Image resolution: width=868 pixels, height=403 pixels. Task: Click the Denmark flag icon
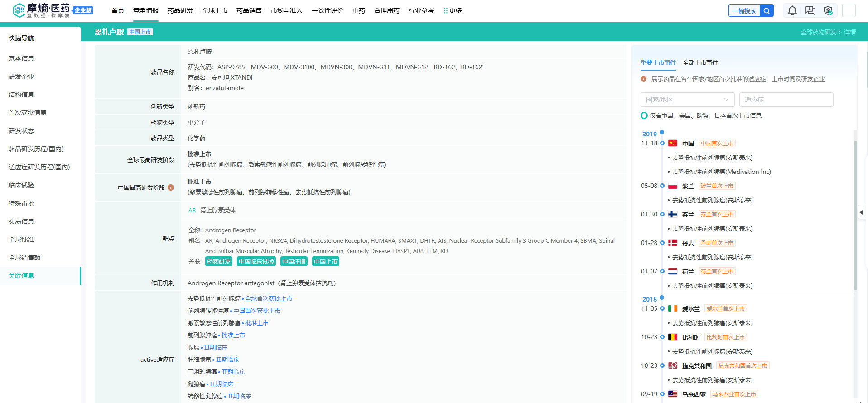tap(673, 243)
